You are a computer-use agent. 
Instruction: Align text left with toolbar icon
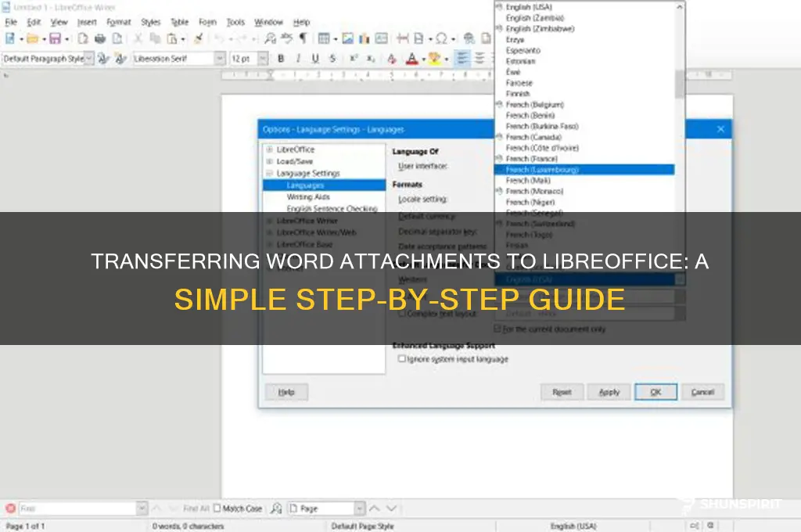click(x=462, y=59)
